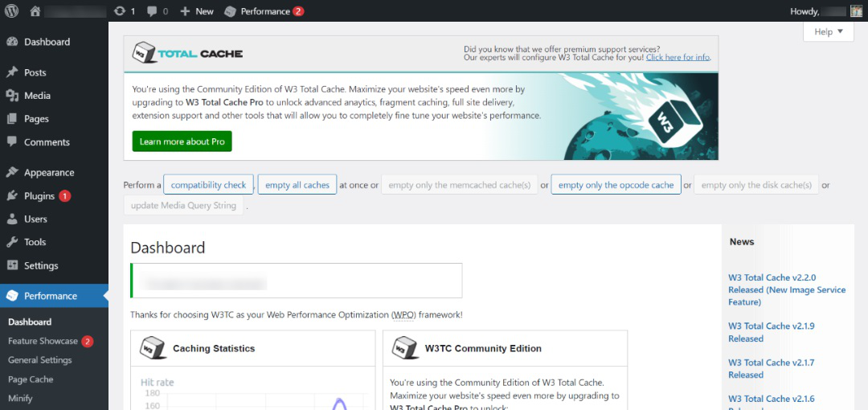
Task: Select the Dashboard submenu under Performance
Action: [30, 322]
